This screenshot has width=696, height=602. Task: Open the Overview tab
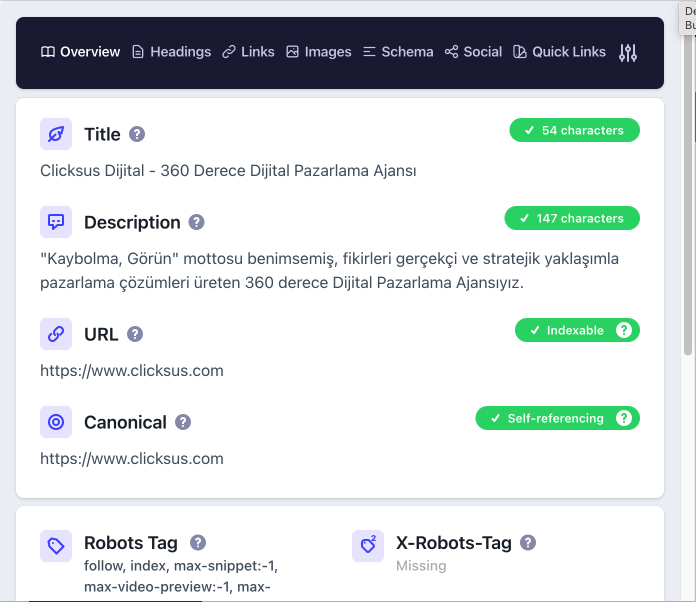(80, 52)
